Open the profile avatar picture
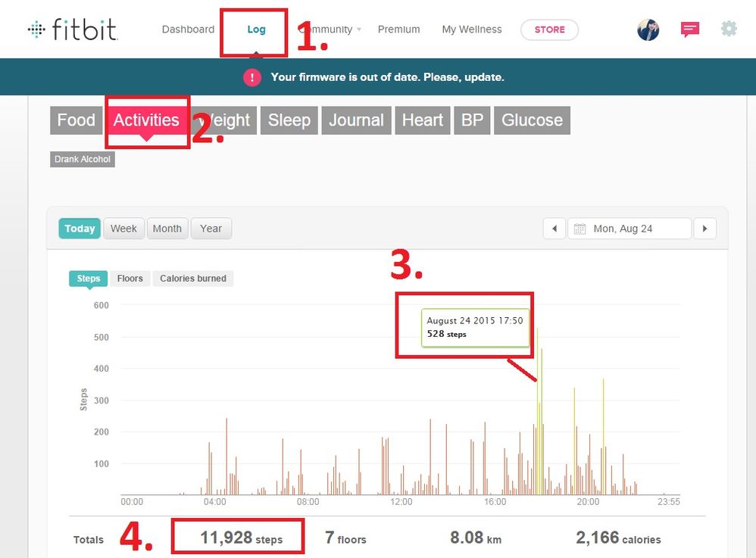 pyautogui.click(x=648, y=30)
